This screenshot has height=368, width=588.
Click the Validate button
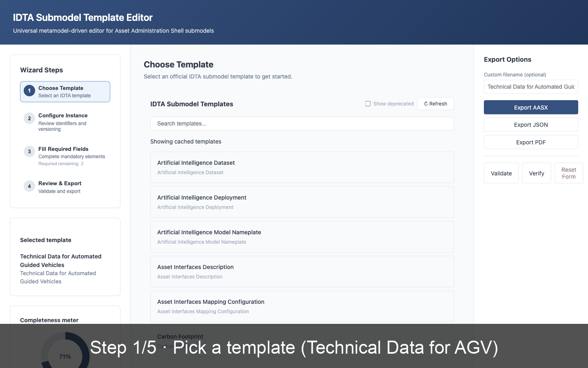(501, 173)
